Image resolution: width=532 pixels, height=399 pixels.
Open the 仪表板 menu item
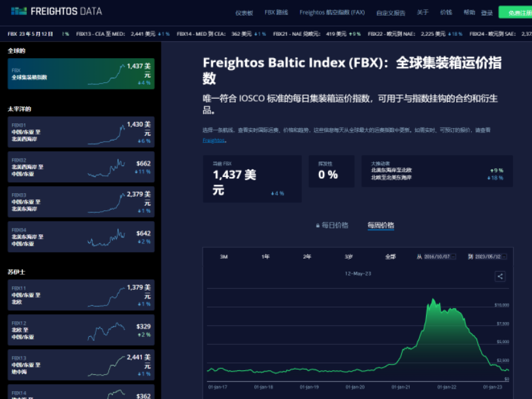click(x=244, y=13)
